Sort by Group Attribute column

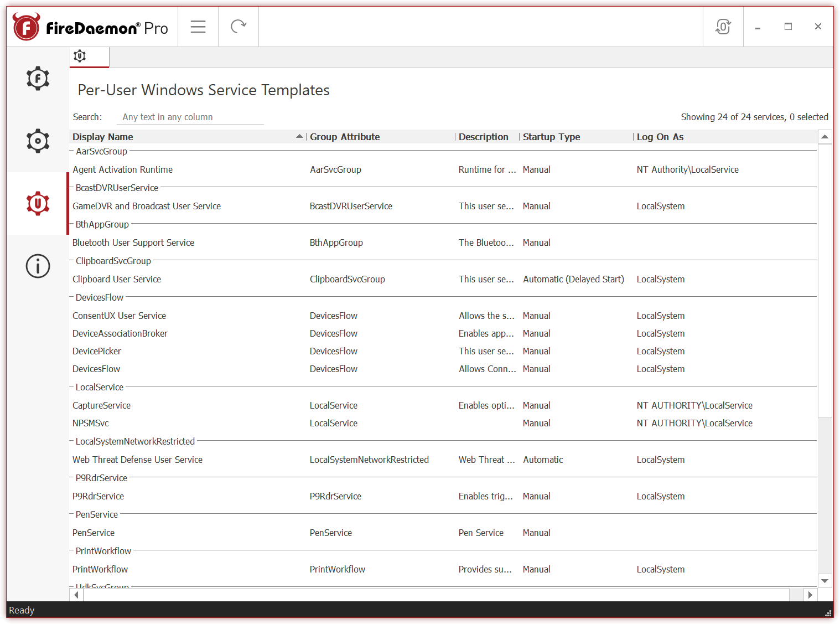pos(381,137)
